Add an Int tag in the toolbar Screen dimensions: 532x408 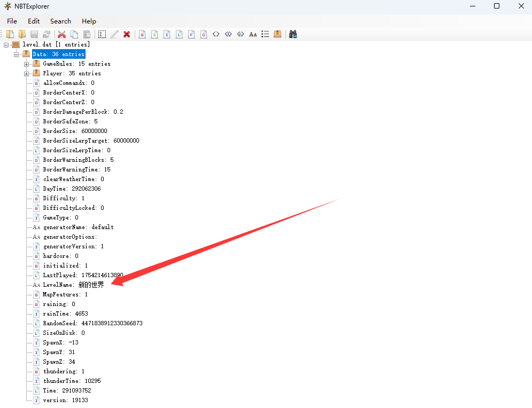[x=167, y=34]
